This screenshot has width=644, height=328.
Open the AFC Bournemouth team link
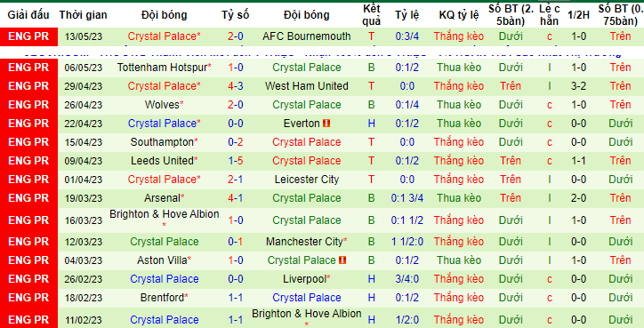click(307, 36)
